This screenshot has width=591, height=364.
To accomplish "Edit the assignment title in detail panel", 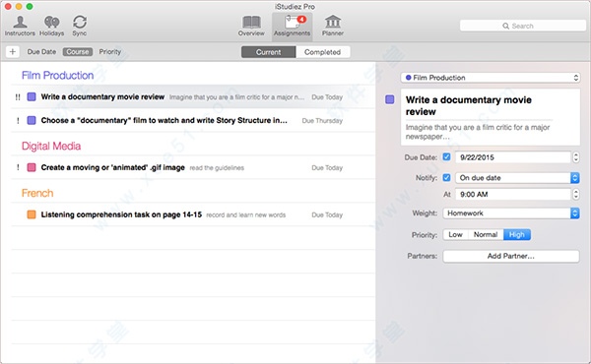I will [x=469, y=106].
